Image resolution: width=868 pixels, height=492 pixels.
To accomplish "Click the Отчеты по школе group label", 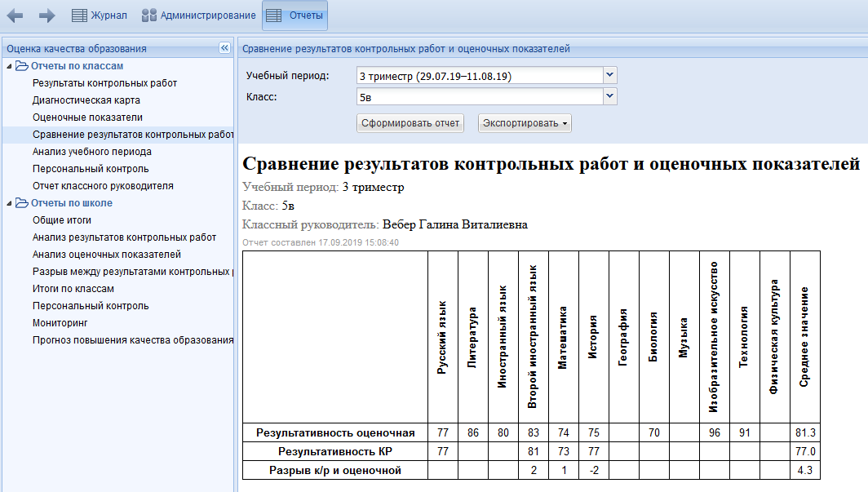I will 72,203.
